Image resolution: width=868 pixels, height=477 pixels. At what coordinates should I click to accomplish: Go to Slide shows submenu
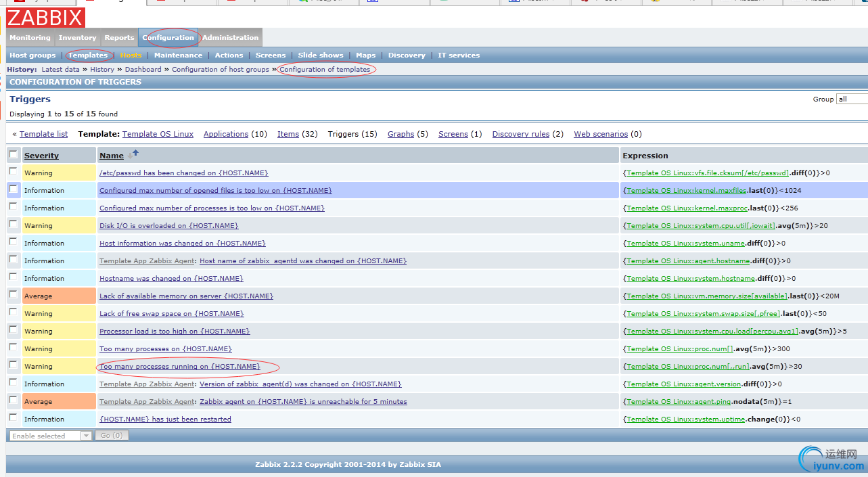point(321,55)
